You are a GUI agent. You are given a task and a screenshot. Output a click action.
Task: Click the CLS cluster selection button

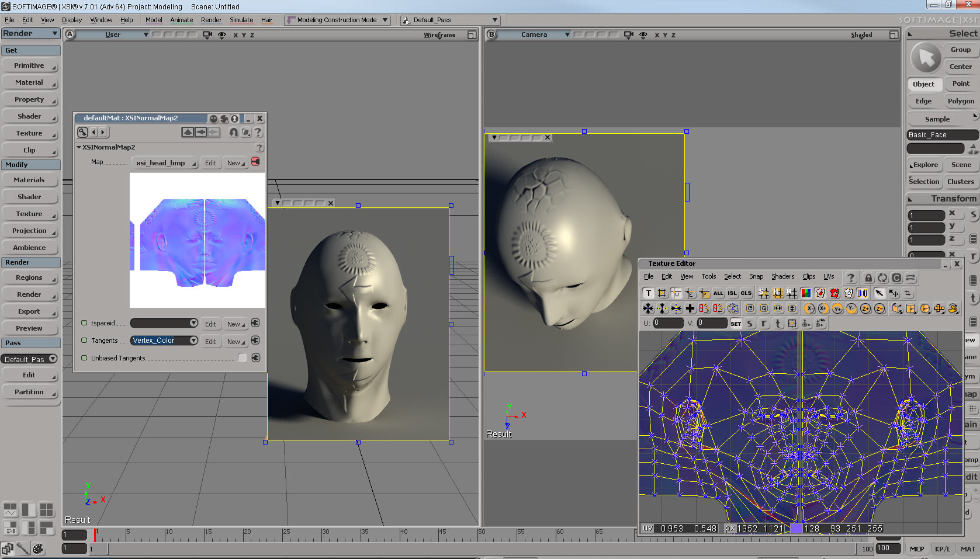coord(746,293)
